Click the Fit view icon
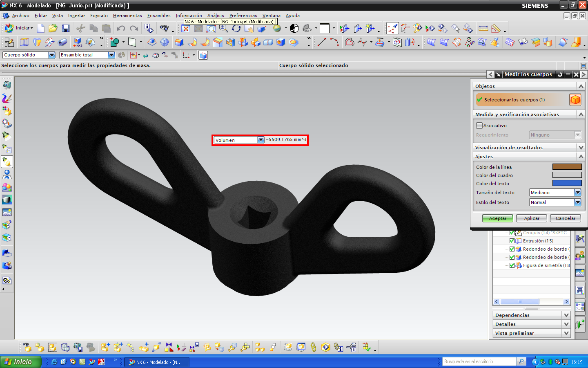The width and height of the screenshot is (588, 368). pyautogui.click(x=186, y=29)
